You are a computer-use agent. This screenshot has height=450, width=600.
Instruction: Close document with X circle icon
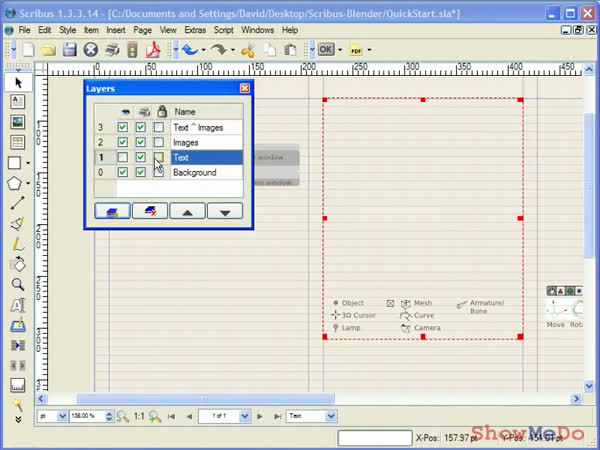pos(91,50)
